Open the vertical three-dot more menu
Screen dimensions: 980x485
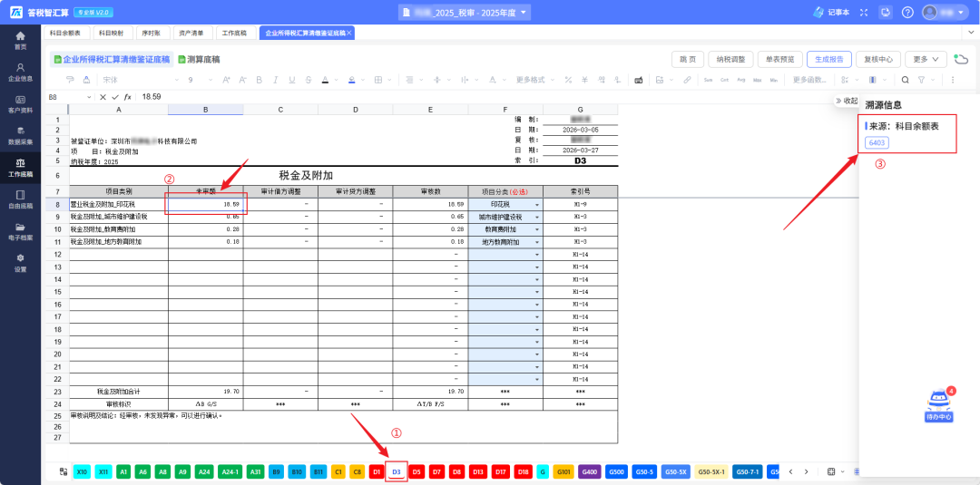(953, 80)
